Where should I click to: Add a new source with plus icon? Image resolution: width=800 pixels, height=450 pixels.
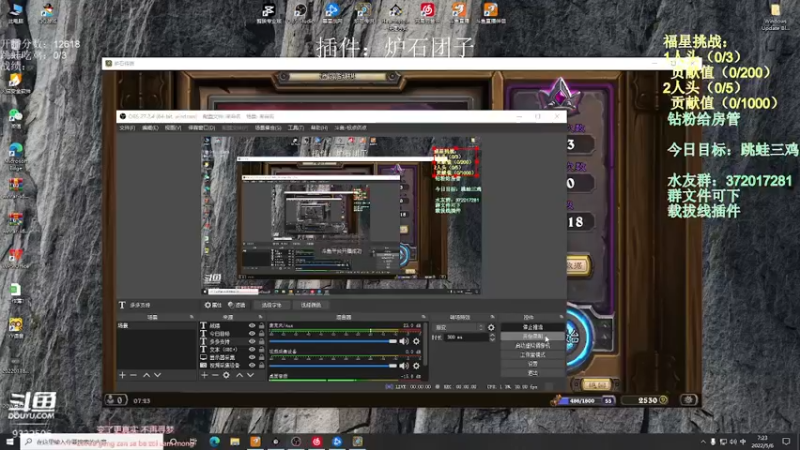click(204, 375)
